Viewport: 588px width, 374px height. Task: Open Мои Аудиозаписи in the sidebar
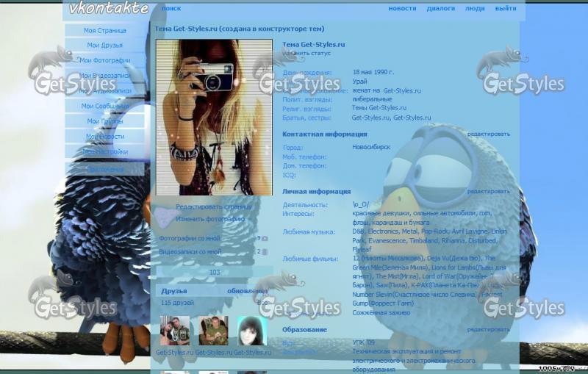[104, 90]
